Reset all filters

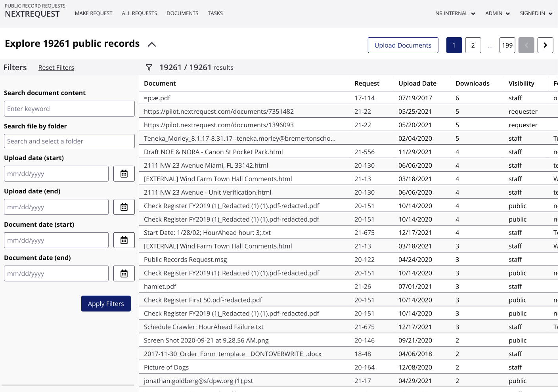tap(56, 67)
